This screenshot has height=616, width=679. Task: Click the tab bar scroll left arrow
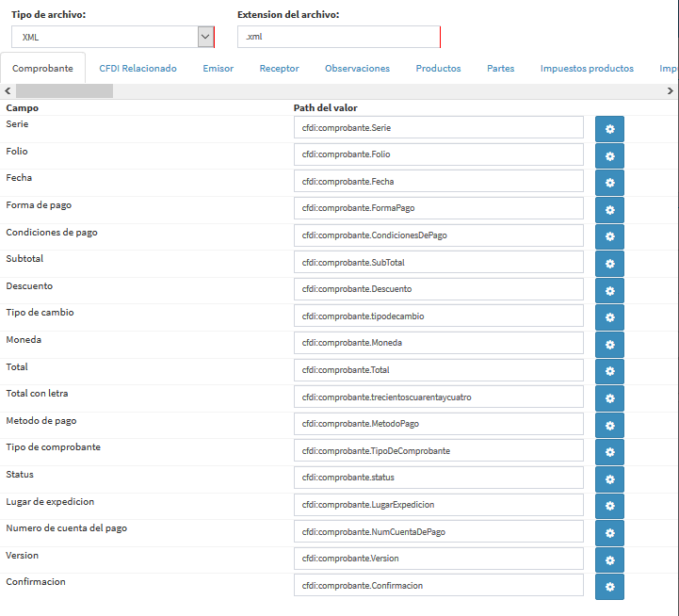8,91
